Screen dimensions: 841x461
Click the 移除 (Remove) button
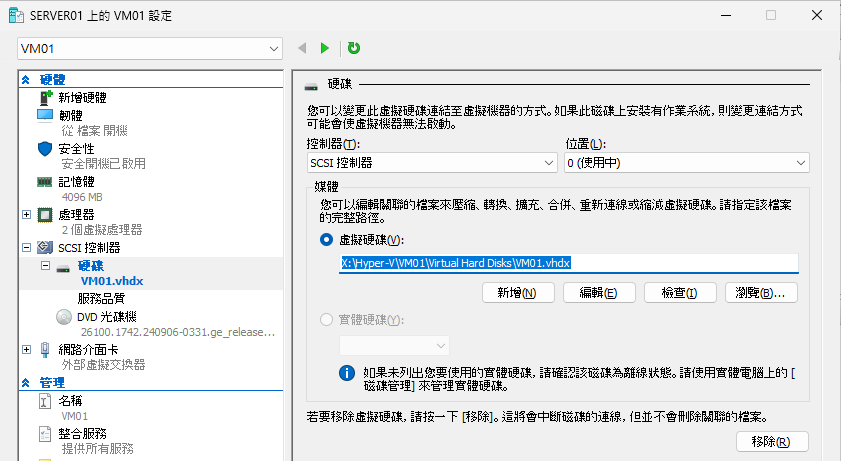pyautogui.click(x=770, y=442)
